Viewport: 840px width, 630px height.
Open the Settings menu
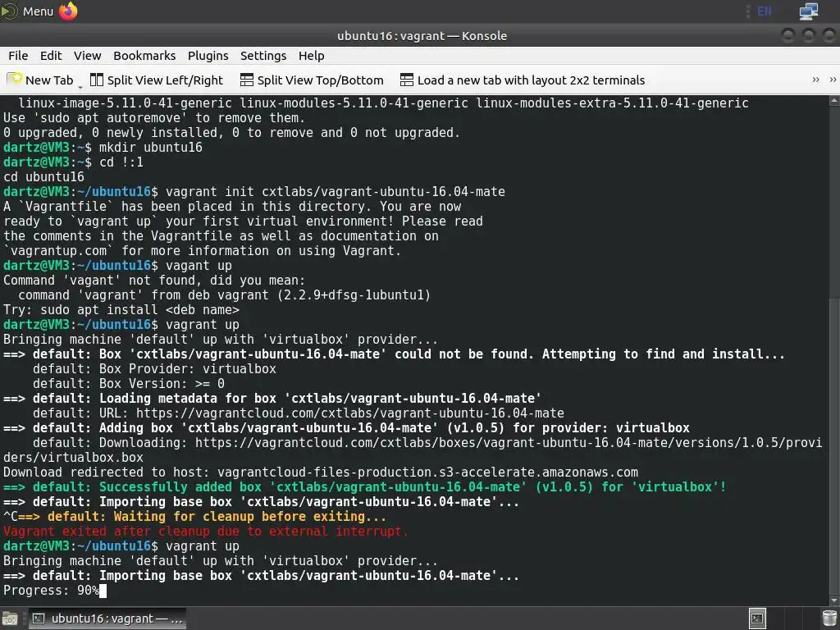[263, 56]
